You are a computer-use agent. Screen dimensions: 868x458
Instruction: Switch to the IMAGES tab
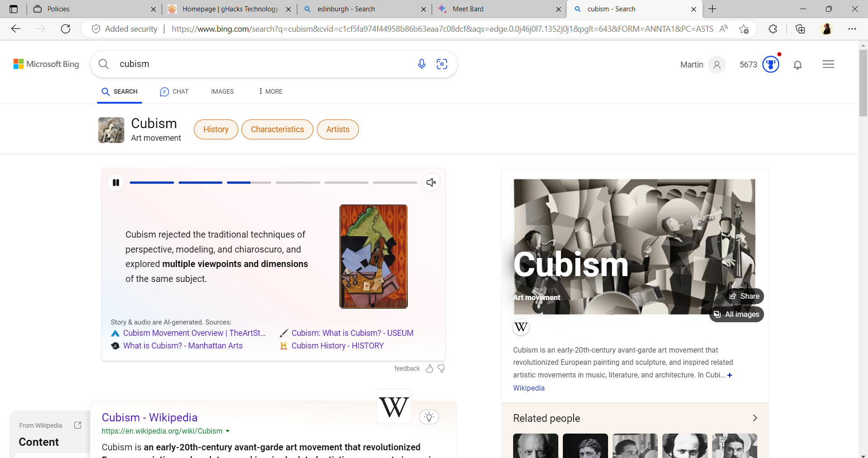tap(222, 91)
